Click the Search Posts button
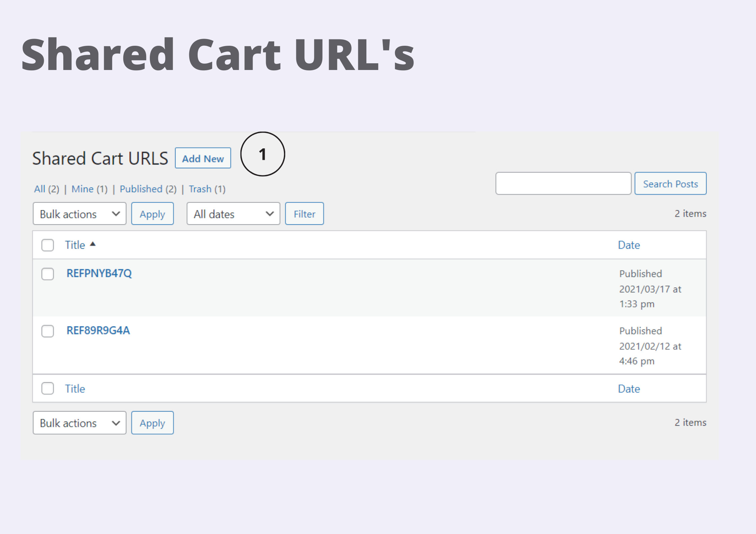 click(670, 183)
